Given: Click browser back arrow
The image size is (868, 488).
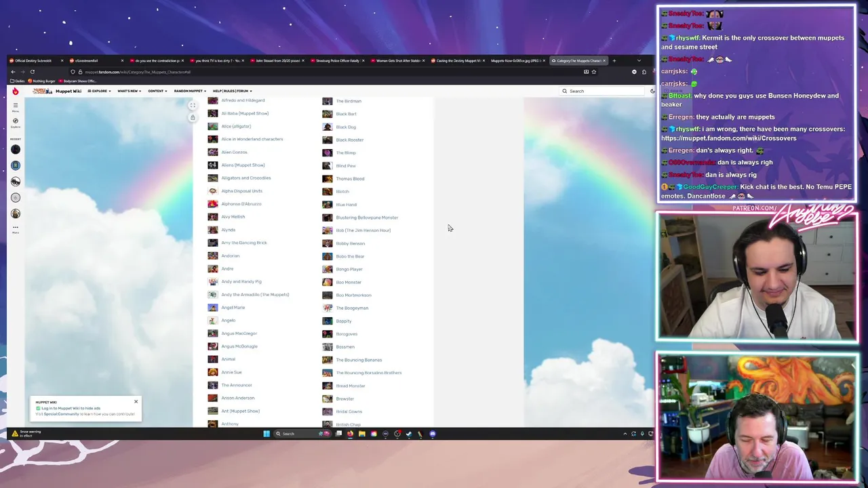Looking at the screenshot, I should coord(13,72).
